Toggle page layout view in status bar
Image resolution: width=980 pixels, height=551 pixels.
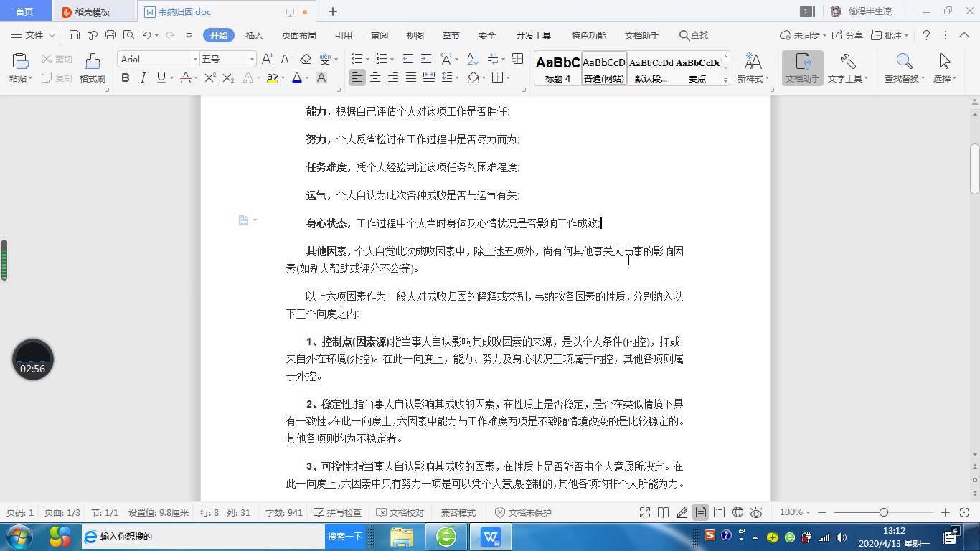tap(700, 512)
